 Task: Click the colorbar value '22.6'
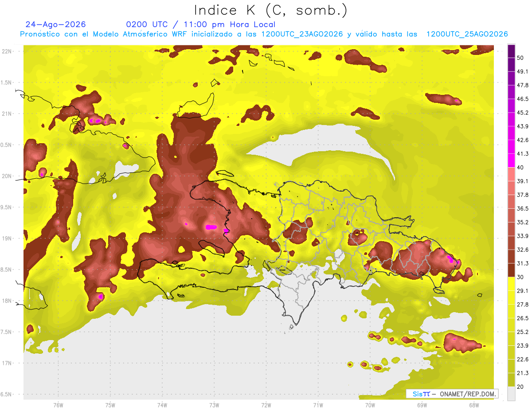click(523, 360)
